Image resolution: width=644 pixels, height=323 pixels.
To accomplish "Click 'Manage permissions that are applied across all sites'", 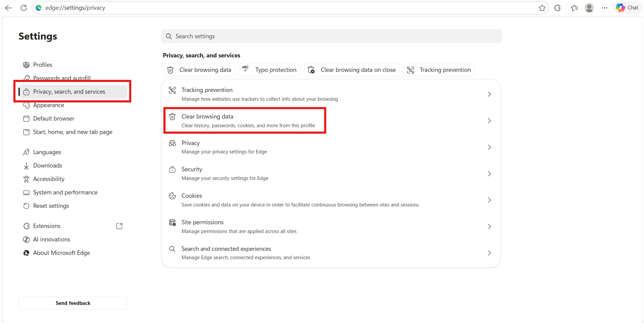I will click(239, 231).
